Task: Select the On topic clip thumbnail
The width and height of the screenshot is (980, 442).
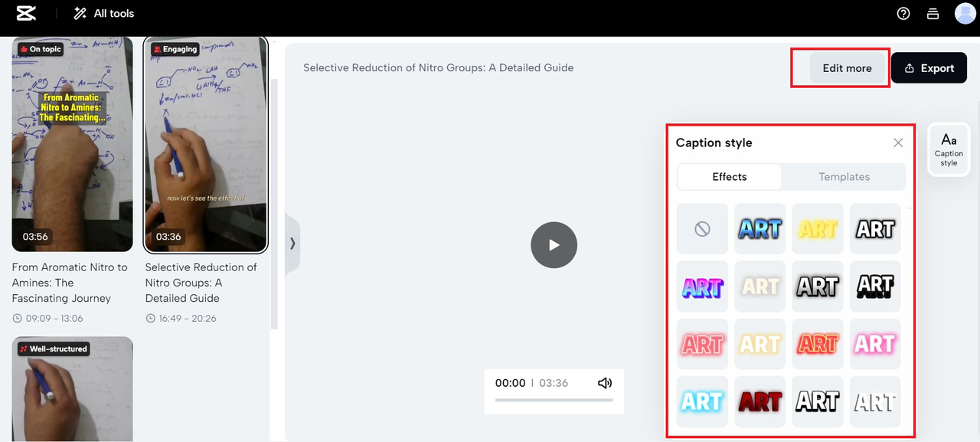Action: [72, 144]
